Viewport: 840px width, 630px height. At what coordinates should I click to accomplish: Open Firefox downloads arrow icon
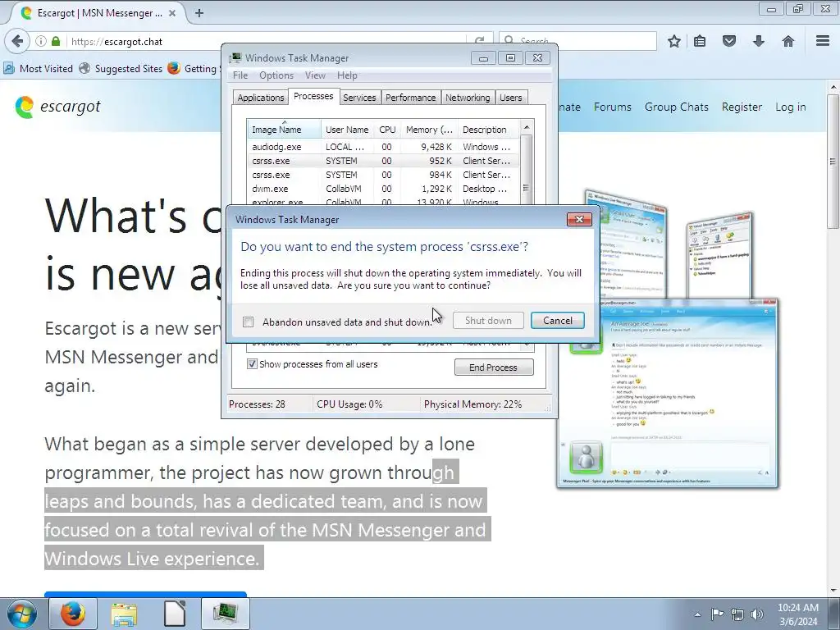(759, 41)
